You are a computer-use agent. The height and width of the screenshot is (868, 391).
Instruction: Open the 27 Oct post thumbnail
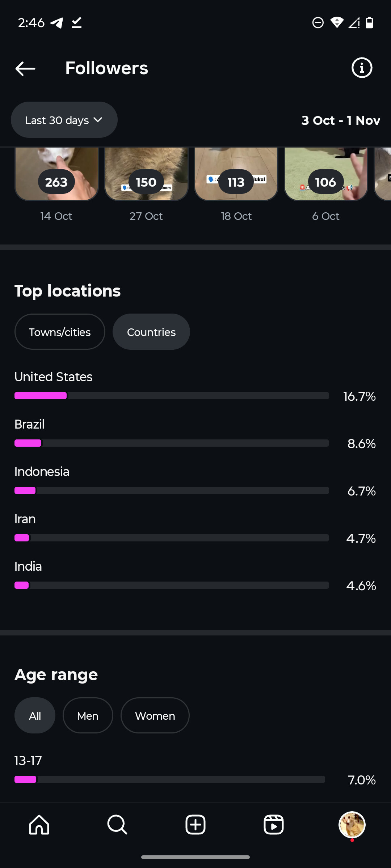[x=146, y=174]
